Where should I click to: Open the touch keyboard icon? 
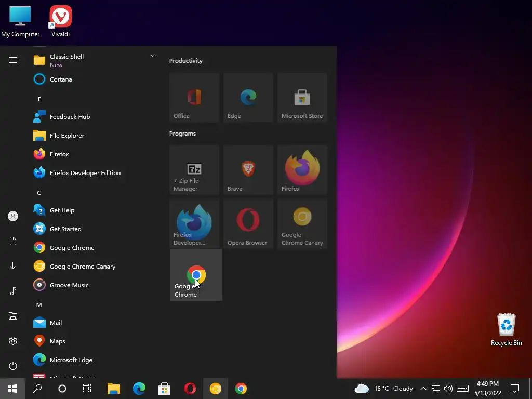462,389
